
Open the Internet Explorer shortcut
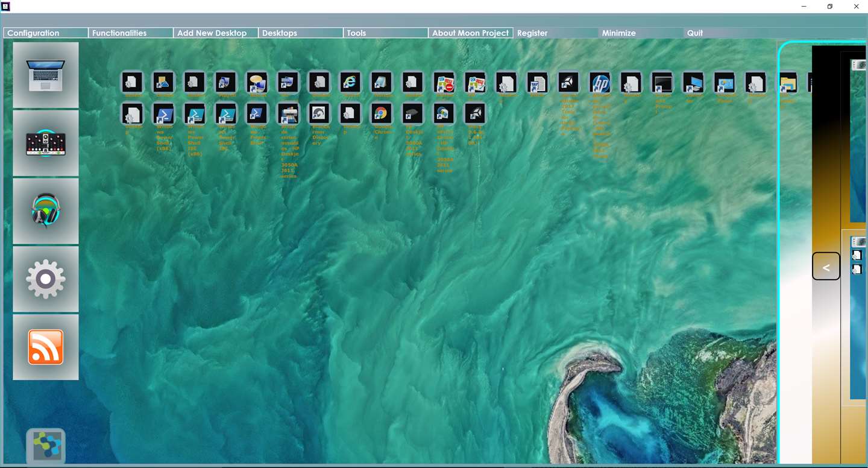[350, 82]
